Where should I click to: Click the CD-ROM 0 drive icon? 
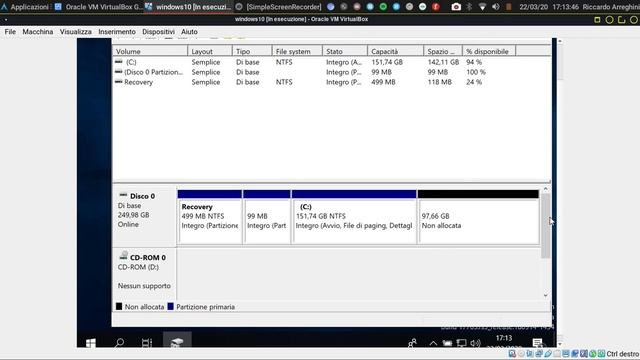[123, 256]
